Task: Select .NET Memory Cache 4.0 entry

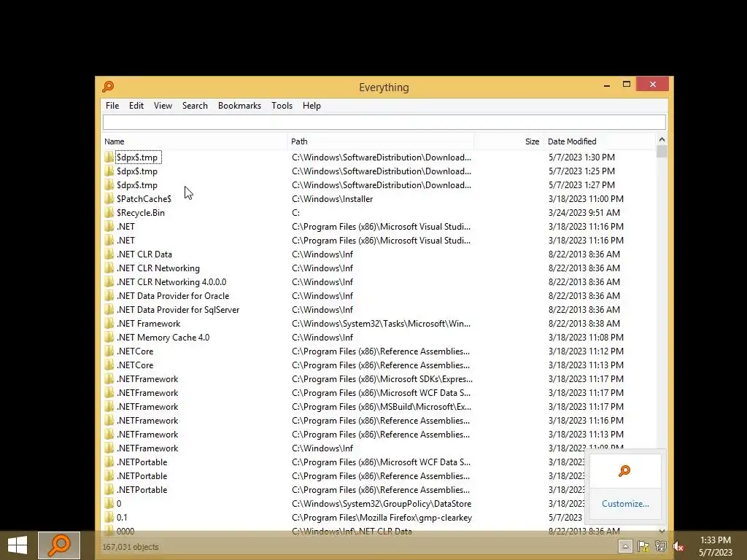Action: click(163, 337)
